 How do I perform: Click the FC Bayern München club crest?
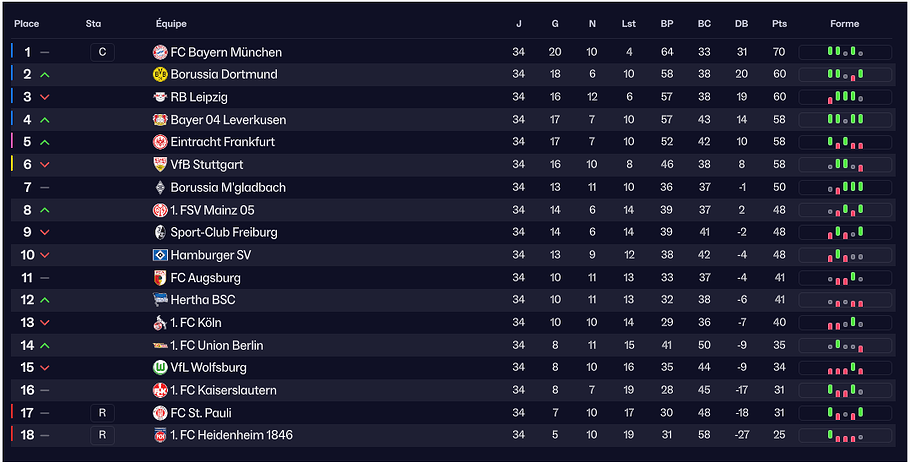tap(160, 52)
